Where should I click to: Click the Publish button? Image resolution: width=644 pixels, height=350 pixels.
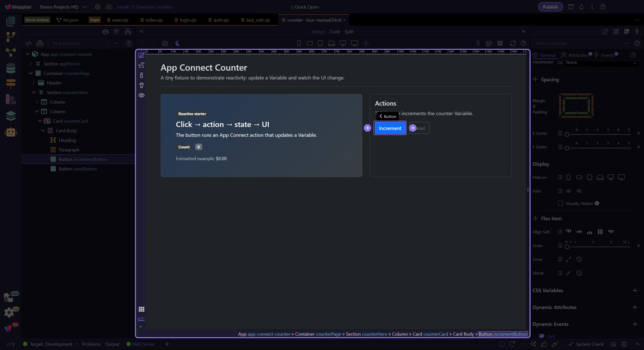[550, 7]
